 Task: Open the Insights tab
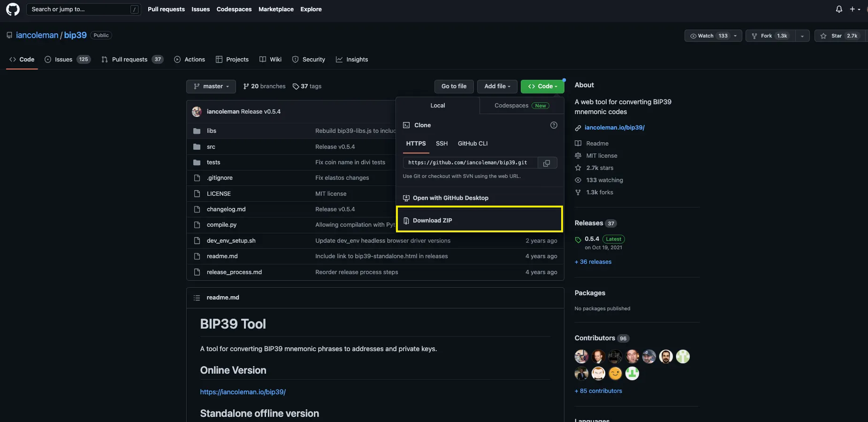point(352,60)
